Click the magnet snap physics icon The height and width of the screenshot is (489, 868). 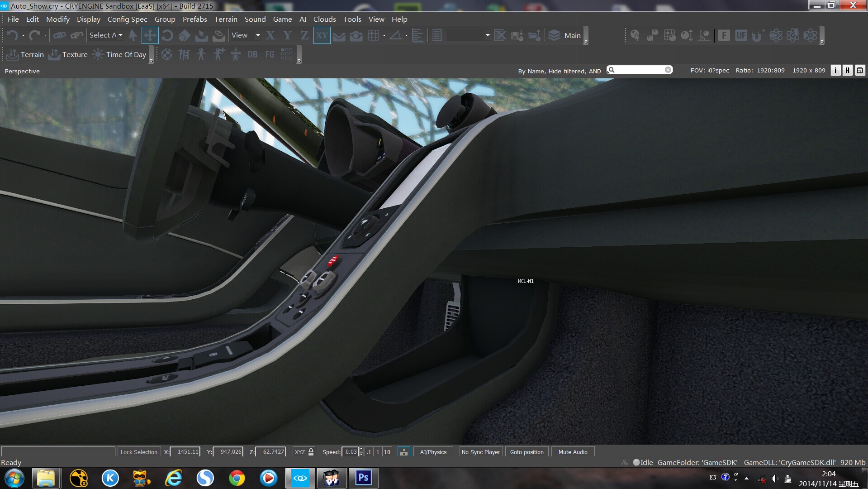tap(758, 35)
